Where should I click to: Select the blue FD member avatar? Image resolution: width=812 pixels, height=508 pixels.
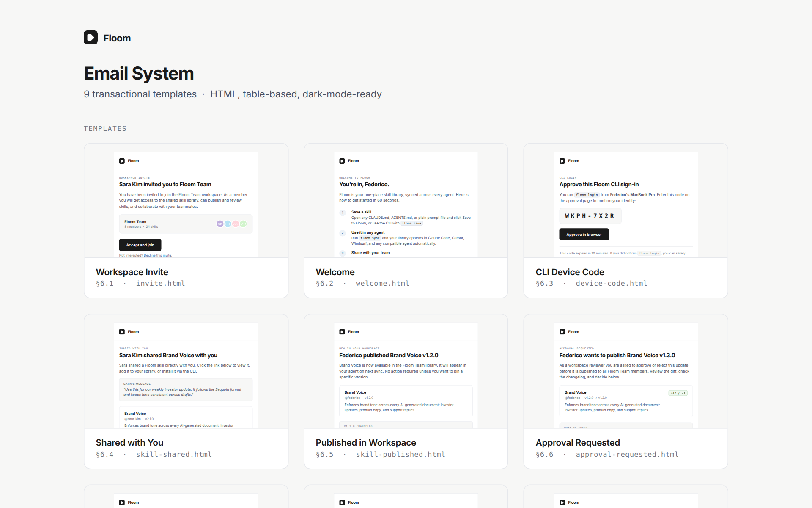[x=228, y=224]
